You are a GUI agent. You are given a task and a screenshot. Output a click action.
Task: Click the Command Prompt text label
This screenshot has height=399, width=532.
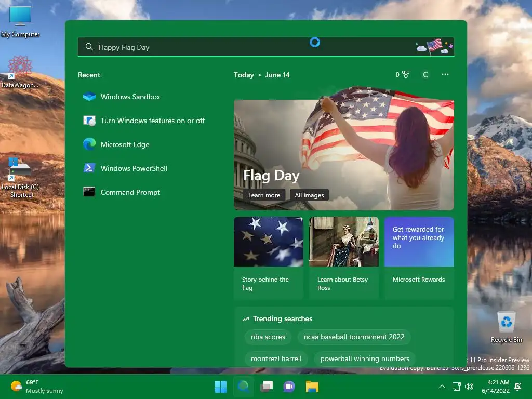tap(130, 192)
